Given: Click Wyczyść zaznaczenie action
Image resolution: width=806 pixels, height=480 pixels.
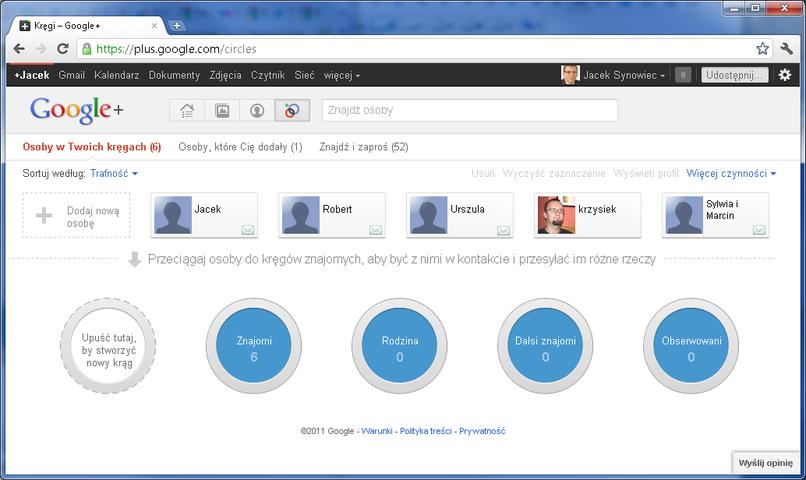Looking at the screenshot, I should [554, 173].
